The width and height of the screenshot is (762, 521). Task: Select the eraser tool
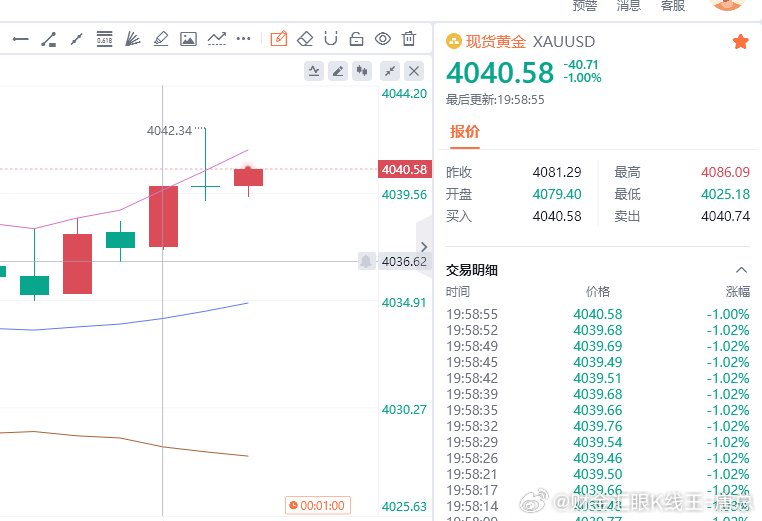pos(305,39)
